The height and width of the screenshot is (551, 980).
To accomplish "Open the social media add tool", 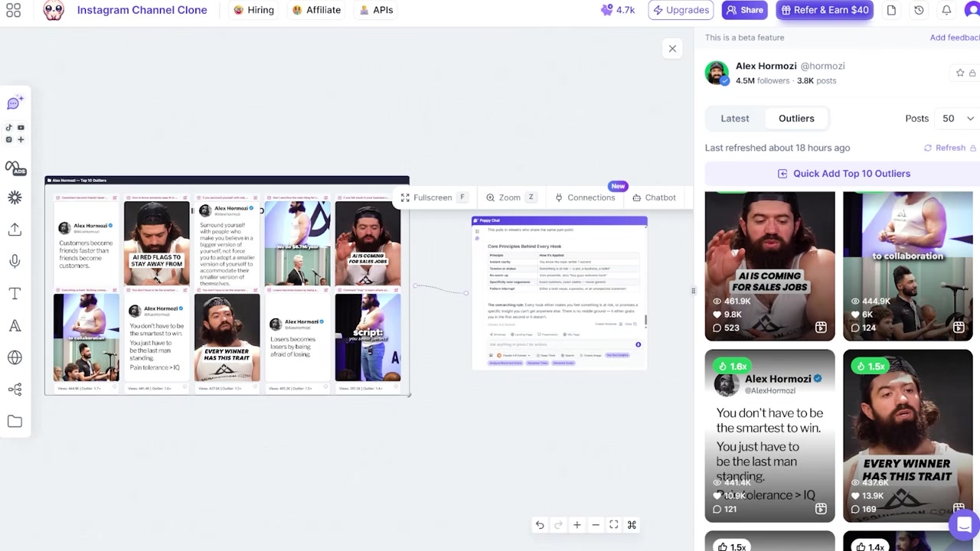I will (15, 133).
